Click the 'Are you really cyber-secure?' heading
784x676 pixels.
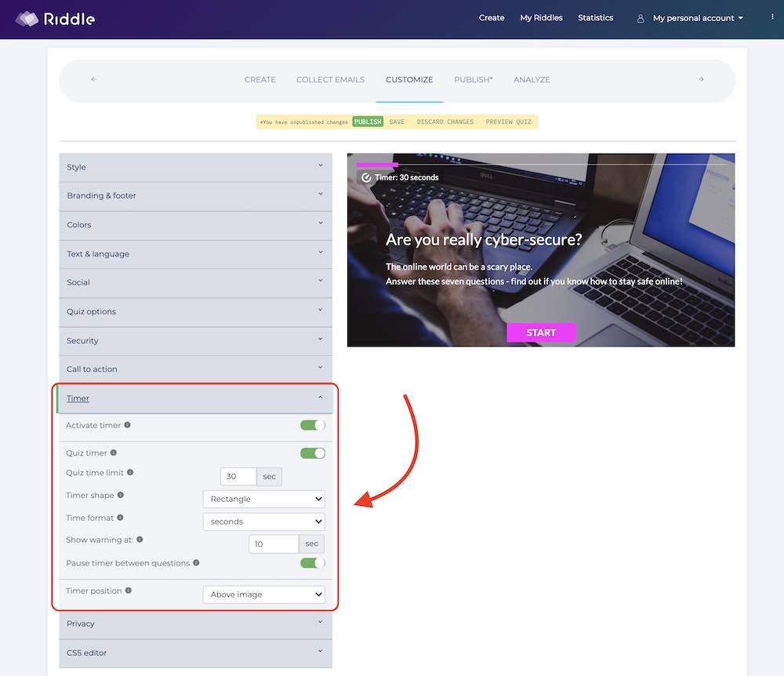(484, 239)
